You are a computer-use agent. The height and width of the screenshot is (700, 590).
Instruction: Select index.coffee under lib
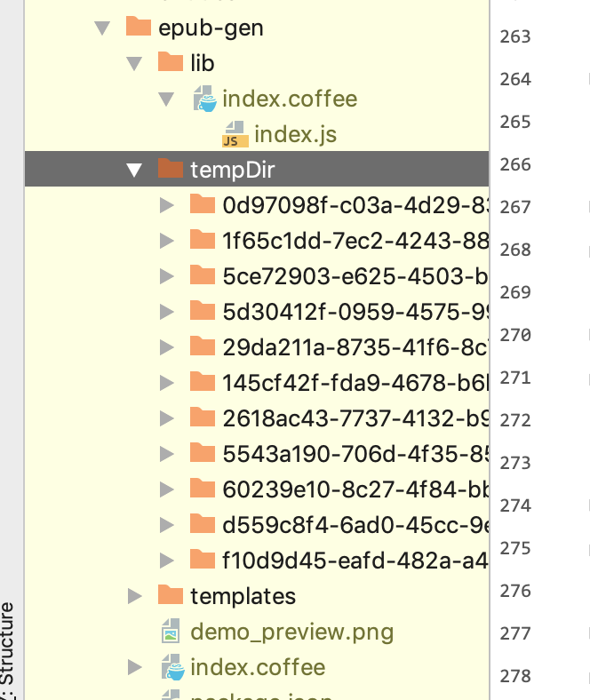290,99
